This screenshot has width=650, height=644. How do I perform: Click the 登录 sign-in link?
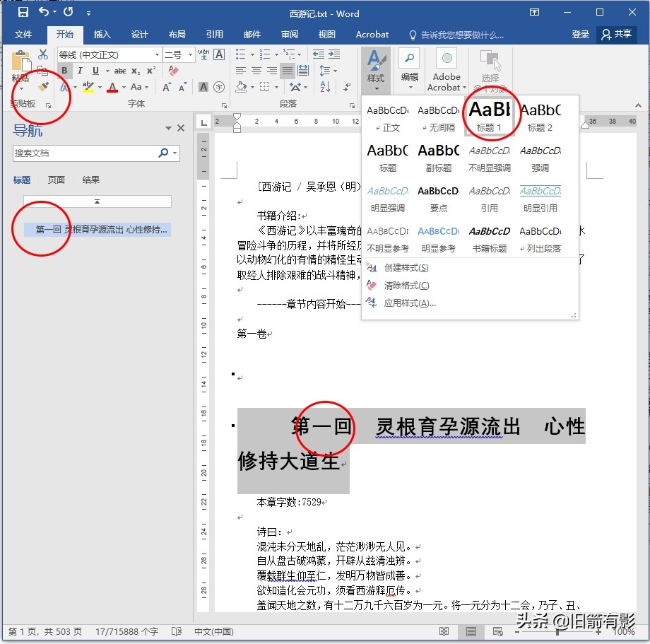(581, 34)
